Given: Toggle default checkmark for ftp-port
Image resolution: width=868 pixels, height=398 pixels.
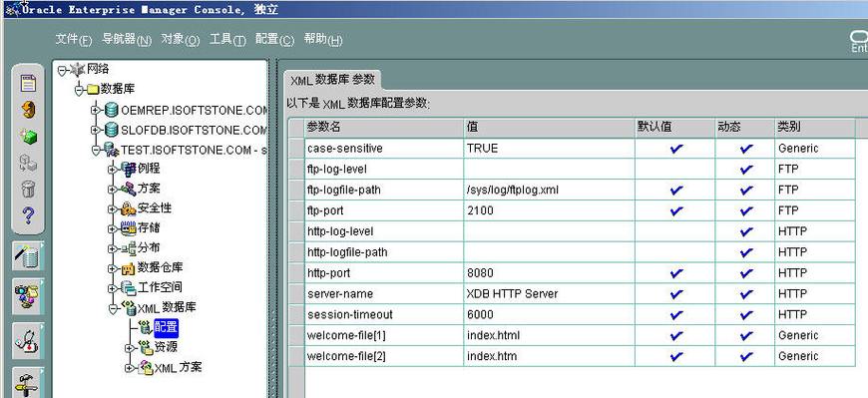Looking at the screenshot, I should pyautogui.click(x=675, y=210).
